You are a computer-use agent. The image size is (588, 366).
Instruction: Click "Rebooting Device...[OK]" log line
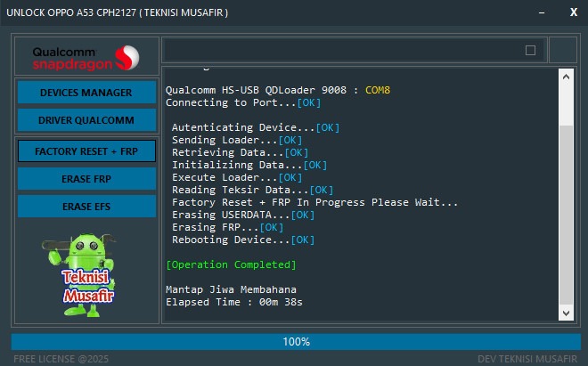pyautogui.click(x=243, y=240)
